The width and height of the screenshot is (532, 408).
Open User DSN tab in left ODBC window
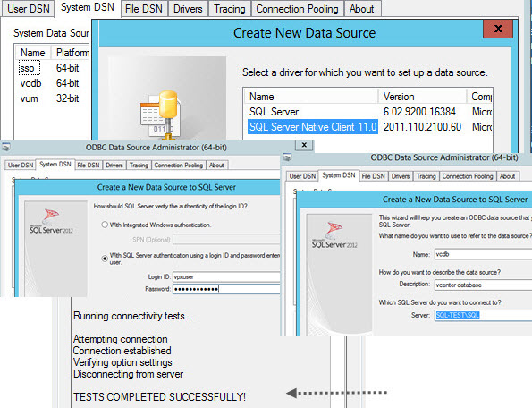[x=21, y=165]
